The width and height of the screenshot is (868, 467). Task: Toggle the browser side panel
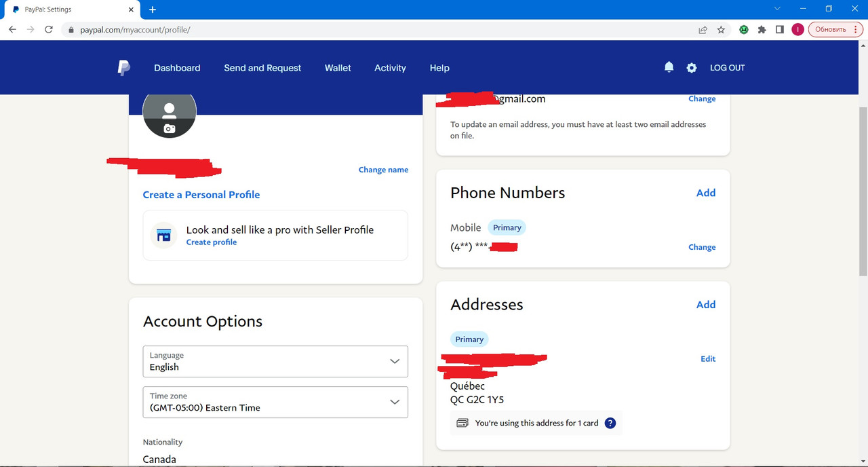coord(780,30)
